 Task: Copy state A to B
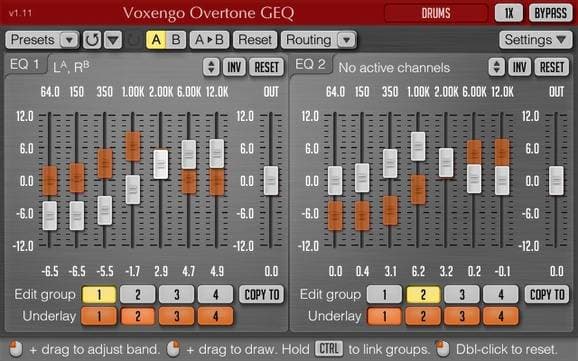(x=209, y=40)
